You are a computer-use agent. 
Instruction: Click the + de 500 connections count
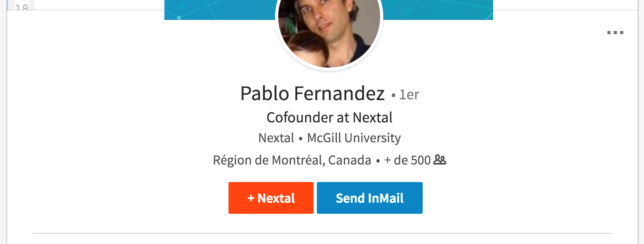click(407, 160)
